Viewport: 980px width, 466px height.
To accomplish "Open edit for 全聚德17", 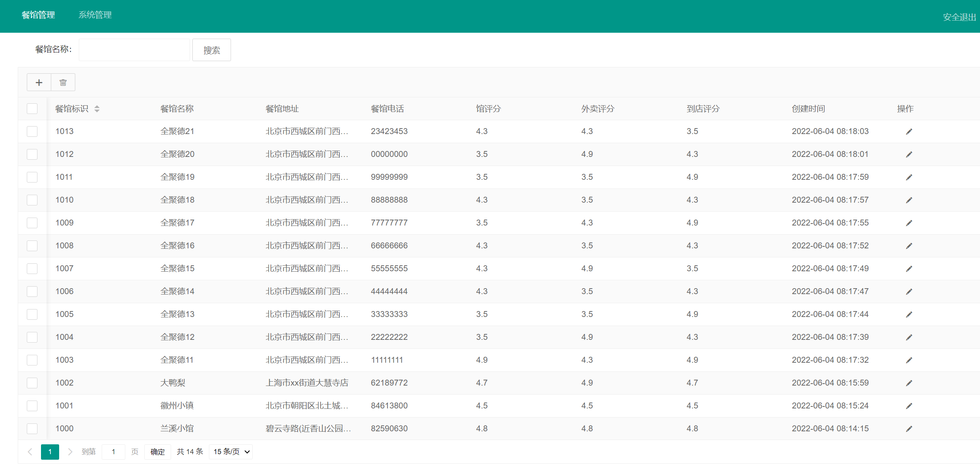I will (909, 223).
